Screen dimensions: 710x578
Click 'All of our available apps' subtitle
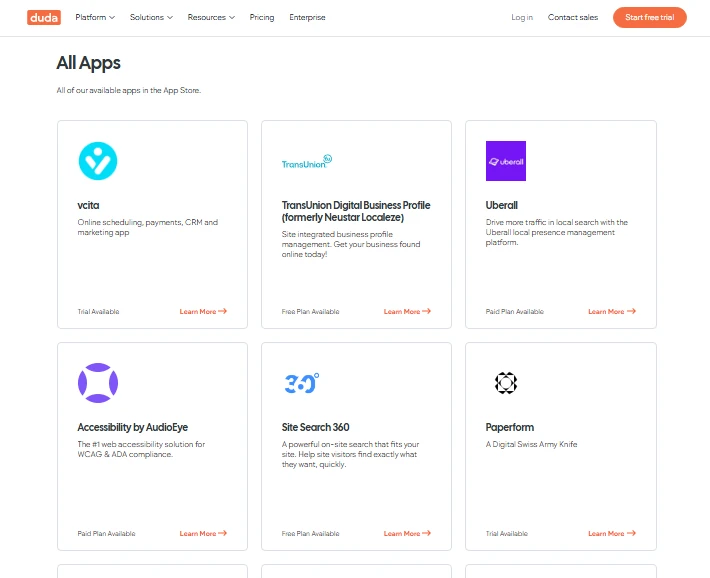(x=129, y=90)
